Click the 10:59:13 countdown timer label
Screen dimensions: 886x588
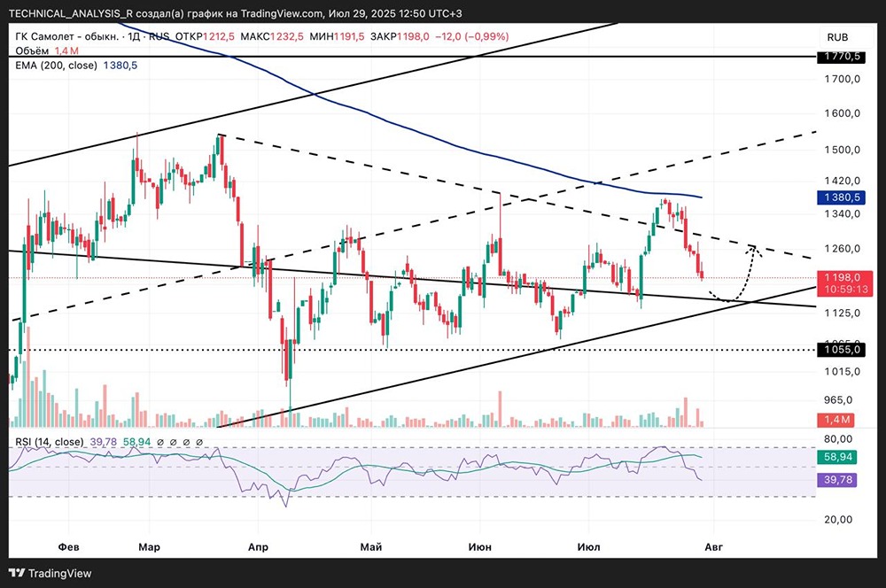(845, 290)
